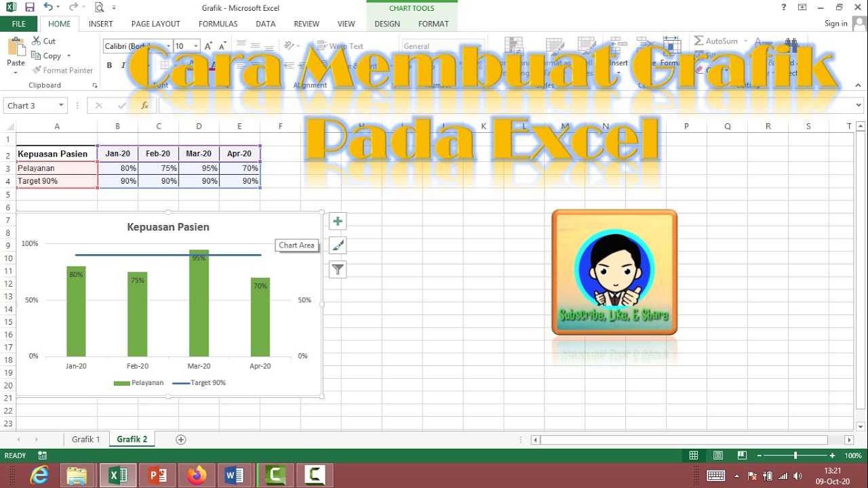
Task: Toggle Italic formatting
Action: click(x=123, y=65)
